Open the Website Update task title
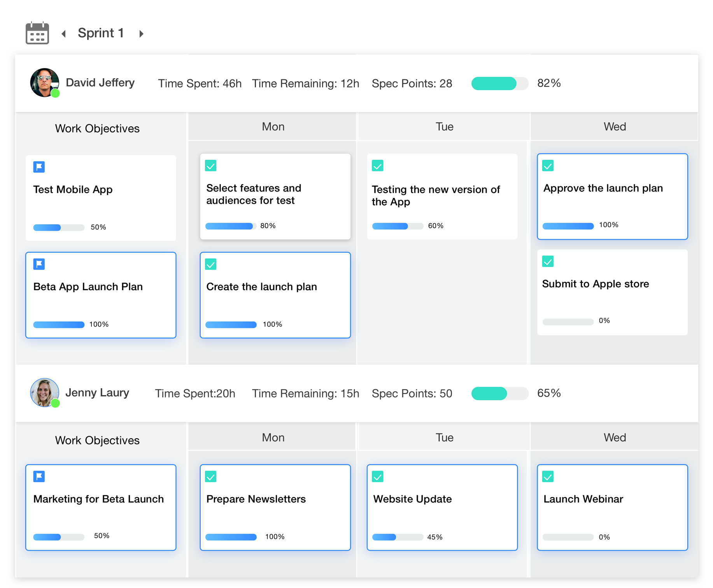Viewport: 713px width, 588px height. pos(412,499)
